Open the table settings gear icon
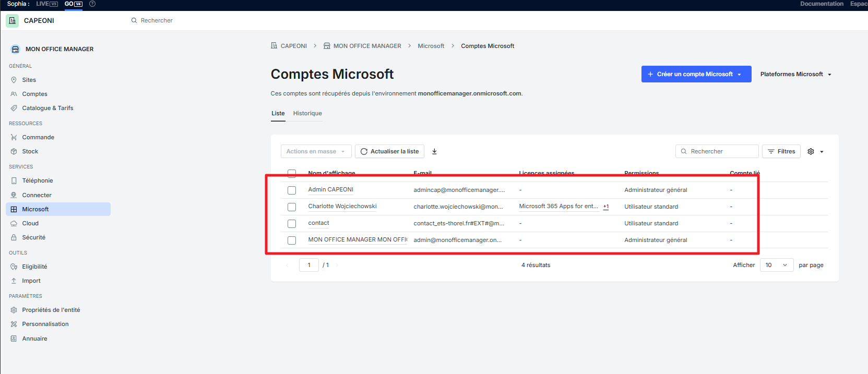The width and height of the screenshot is (868, 374). 811,151
